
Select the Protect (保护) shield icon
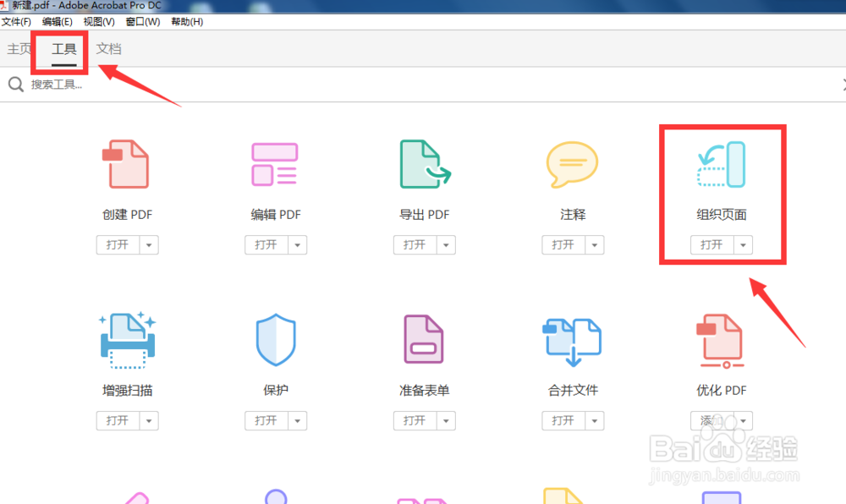276,340
